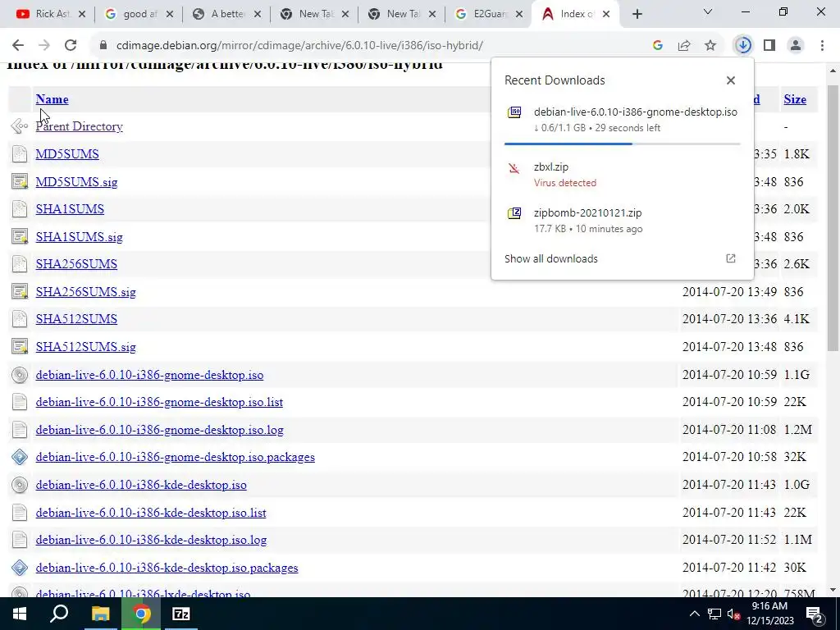The image size is (840, 630).
Task: Bookmark this page with the star icon
Action: 710,46
